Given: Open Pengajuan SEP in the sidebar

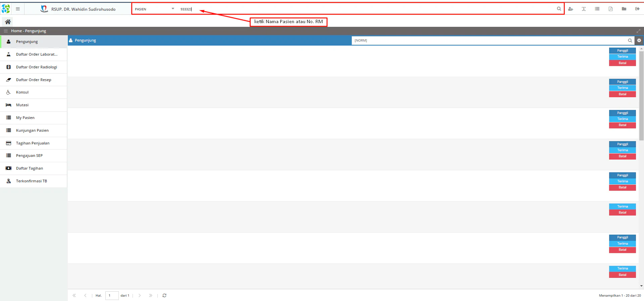Looking at the screenshot, I should pyautogui.click(x=34, y=156).
